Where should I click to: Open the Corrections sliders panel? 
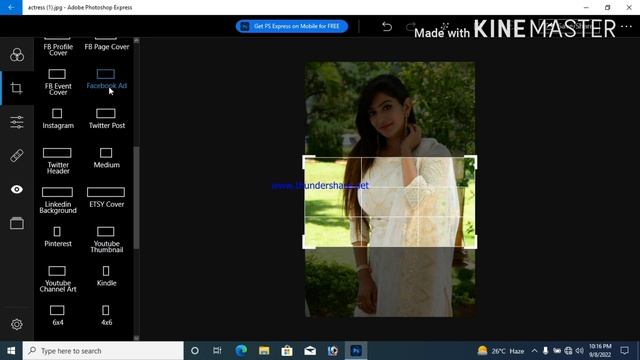click(x=17, y=122)
